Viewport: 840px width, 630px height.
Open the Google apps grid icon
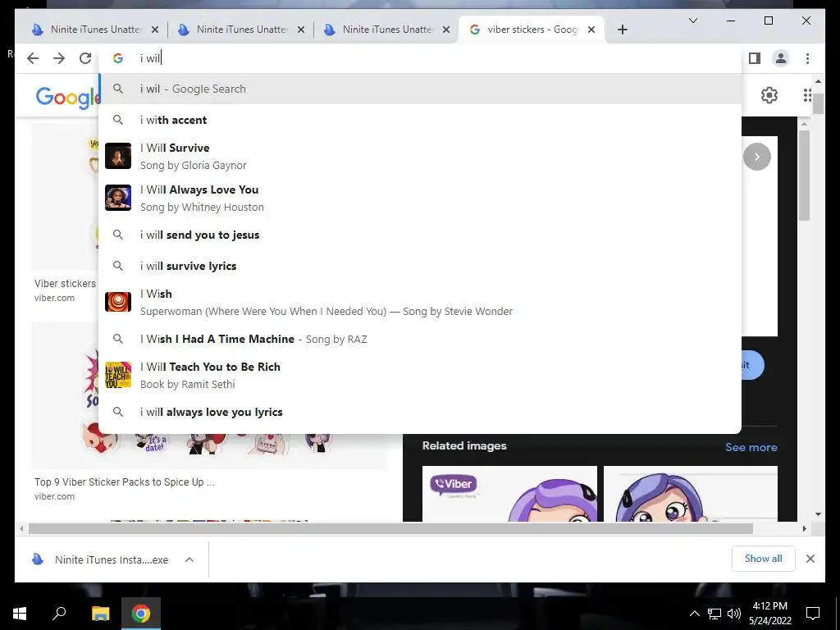[807, 95]
